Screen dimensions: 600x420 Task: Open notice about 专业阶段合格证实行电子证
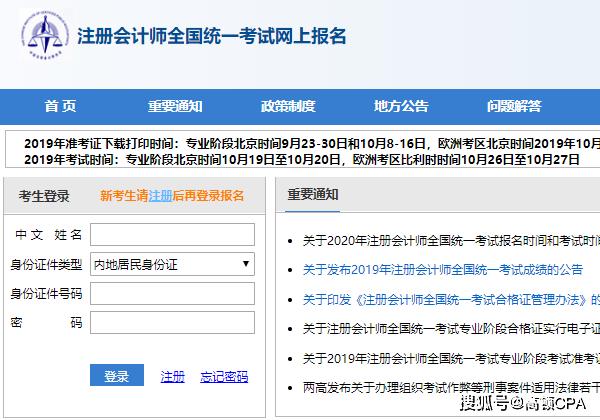[451, 329]
